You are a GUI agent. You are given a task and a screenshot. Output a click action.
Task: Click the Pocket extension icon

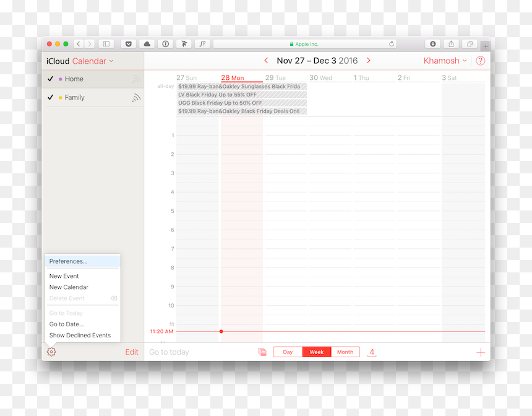129,44
